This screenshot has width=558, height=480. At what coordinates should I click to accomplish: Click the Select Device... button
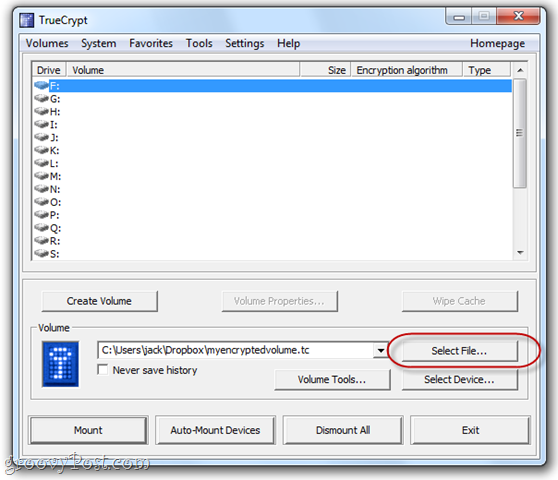point(459,380)
